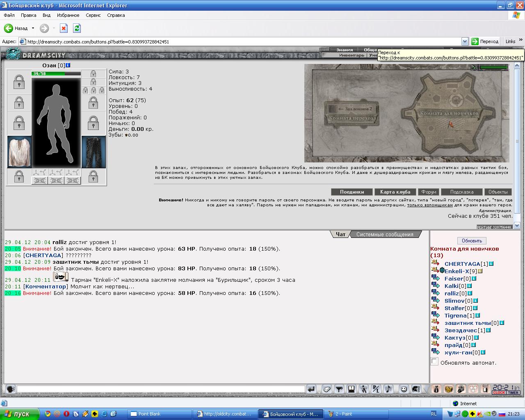Click the green 39/58 HP bar

(56, 73)
